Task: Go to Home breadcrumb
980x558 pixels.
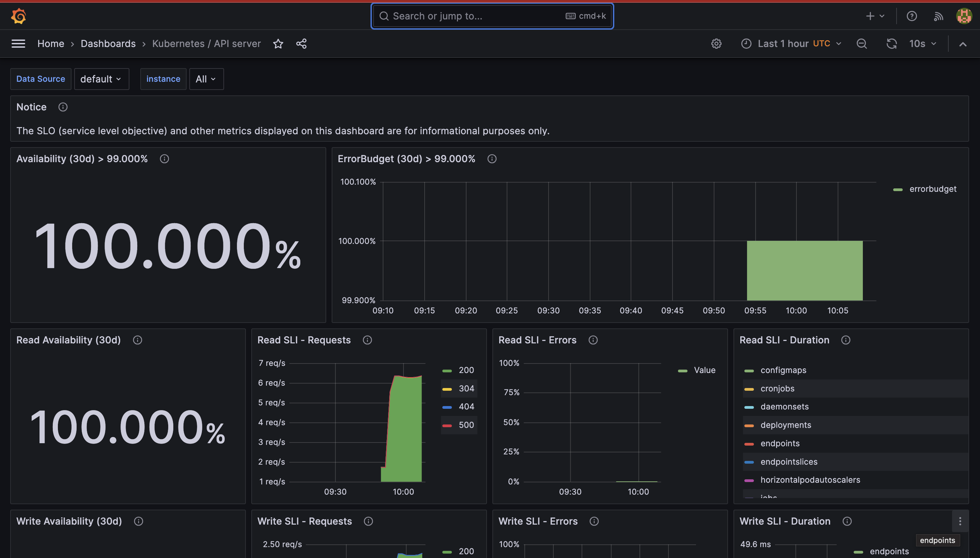Action: (50, 44)
